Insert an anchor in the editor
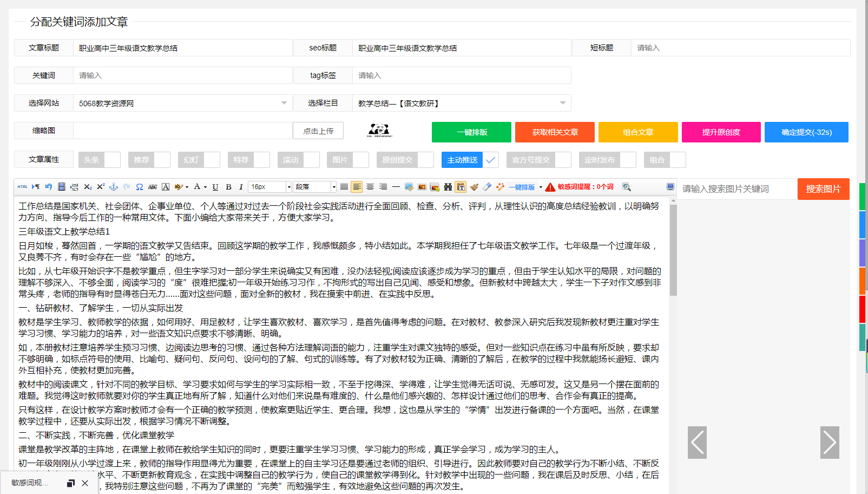 (114, 187)
